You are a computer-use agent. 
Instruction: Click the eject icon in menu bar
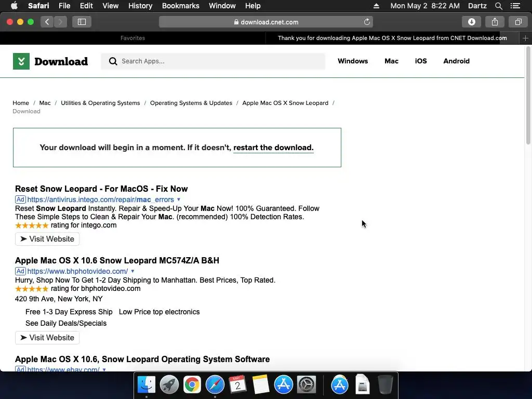[376, 6]
